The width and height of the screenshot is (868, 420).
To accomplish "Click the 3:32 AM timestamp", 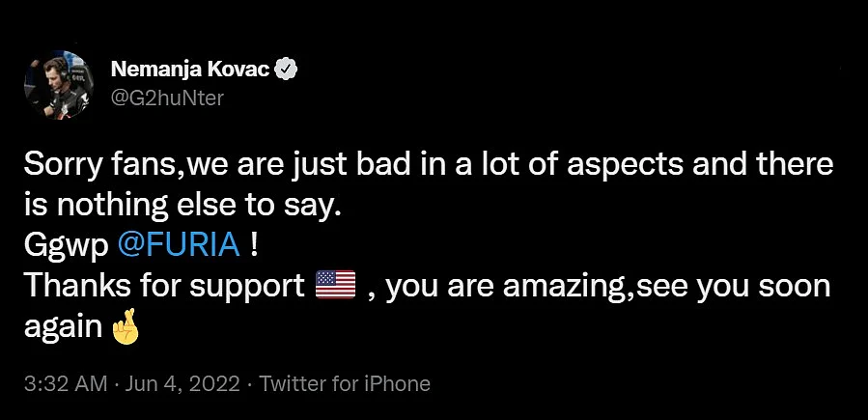I will (66, 383).
